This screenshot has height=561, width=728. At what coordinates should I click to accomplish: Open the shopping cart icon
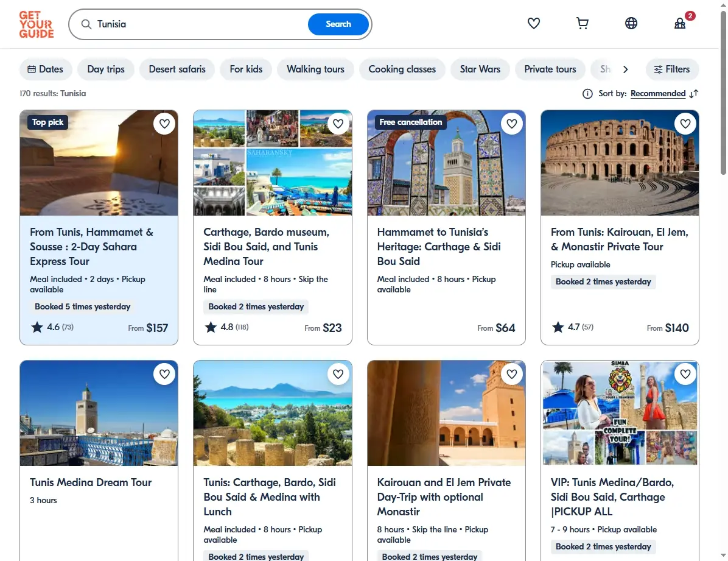tap(582, 23)
